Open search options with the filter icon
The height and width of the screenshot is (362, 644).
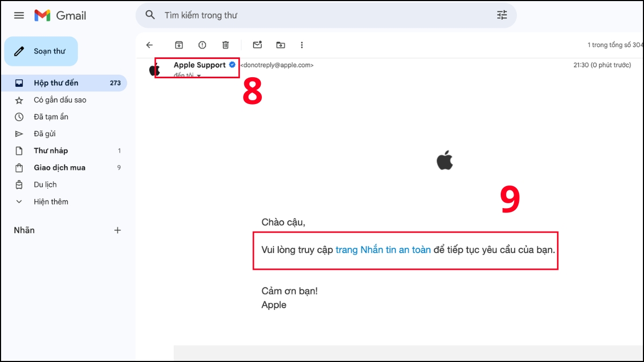tap(502, 16)
